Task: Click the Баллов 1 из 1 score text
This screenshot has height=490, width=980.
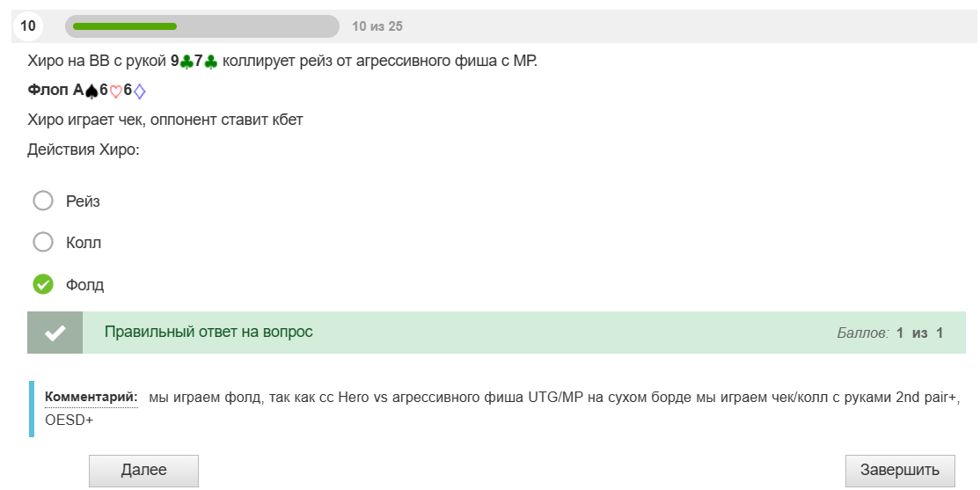Action: [x=890, y=333]
